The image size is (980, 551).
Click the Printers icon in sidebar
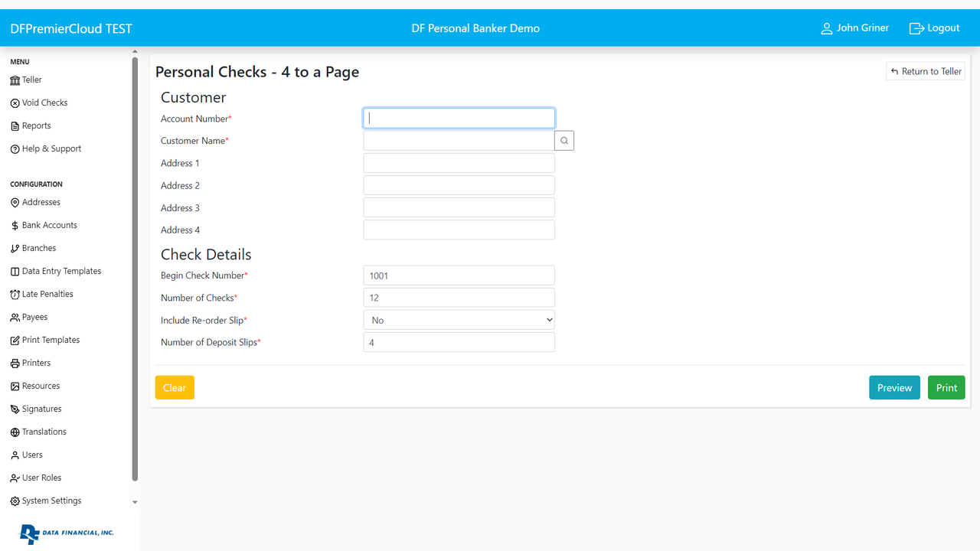point(15,364)
